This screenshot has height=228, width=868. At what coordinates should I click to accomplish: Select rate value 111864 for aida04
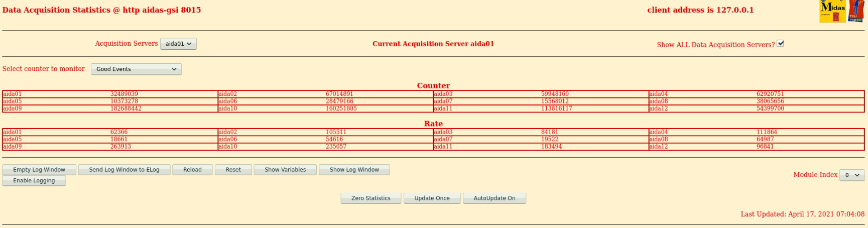pyautogui.click(x=767, y=132)
